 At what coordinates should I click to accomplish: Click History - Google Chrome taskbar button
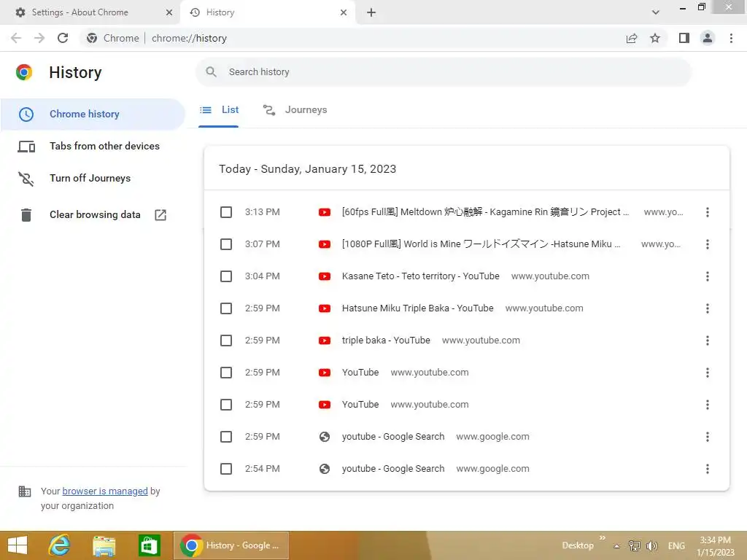coord(231,545)
